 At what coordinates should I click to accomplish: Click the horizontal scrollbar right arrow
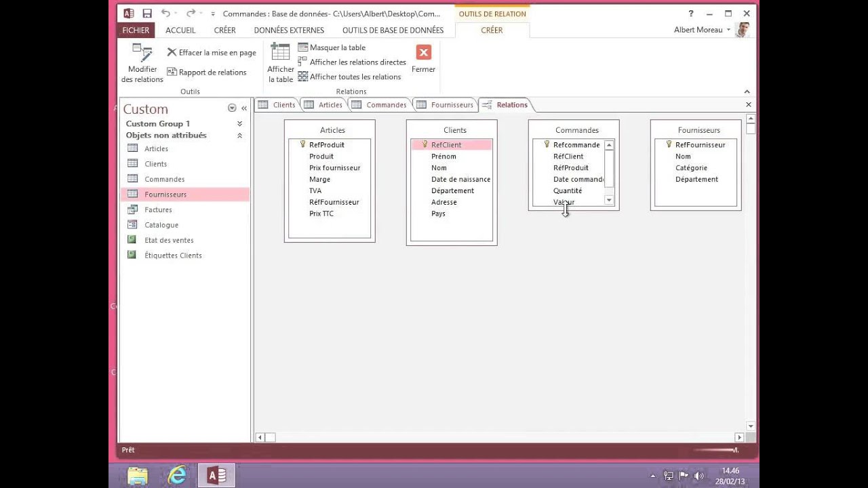coord(739,438)
